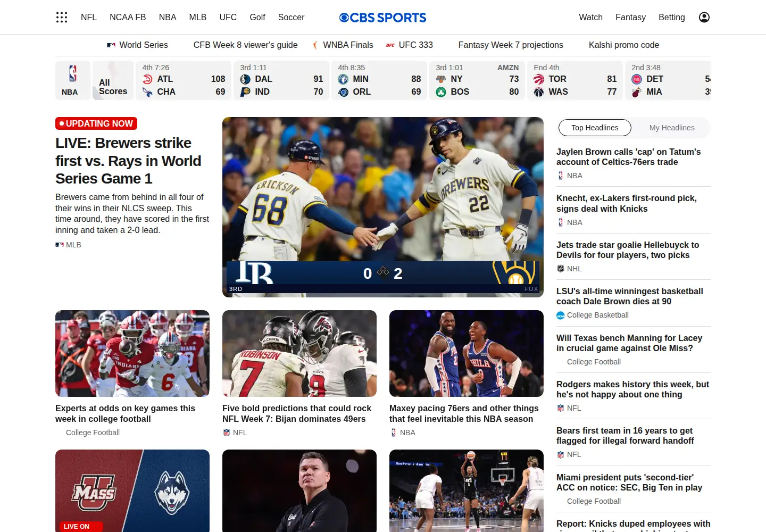Read Experts at odds college football article

(x=125, y=413)
